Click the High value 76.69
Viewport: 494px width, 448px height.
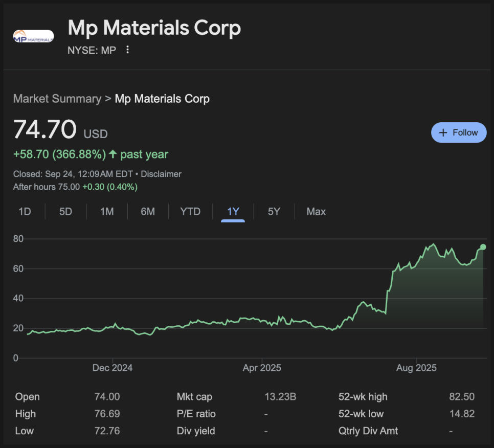click(107, 414)
